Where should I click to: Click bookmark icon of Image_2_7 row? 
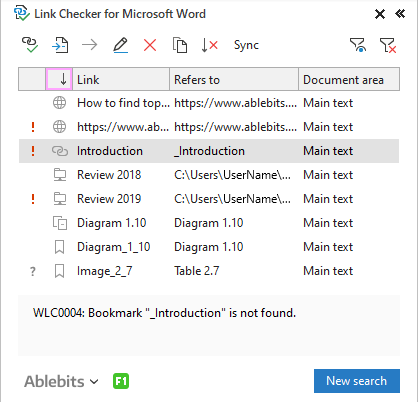pyautogui.click(x=59, y=271)
